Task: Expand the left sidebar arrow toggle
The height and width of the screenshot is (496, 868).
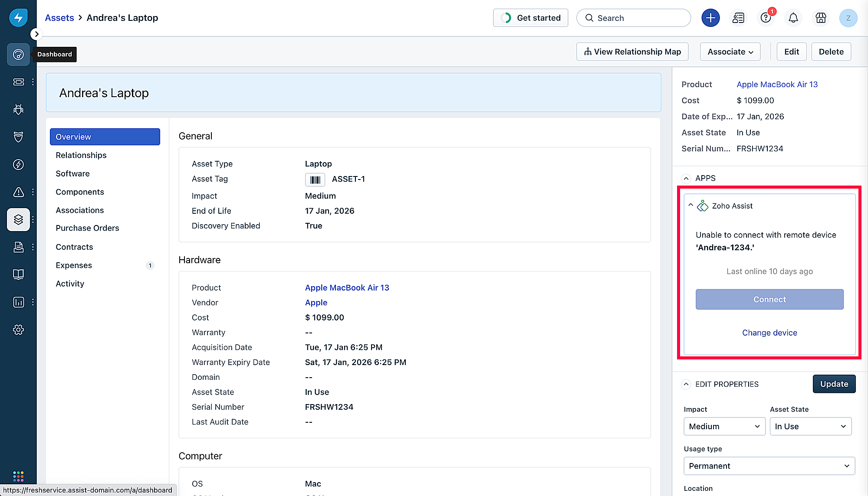Action: pos(36,34)
